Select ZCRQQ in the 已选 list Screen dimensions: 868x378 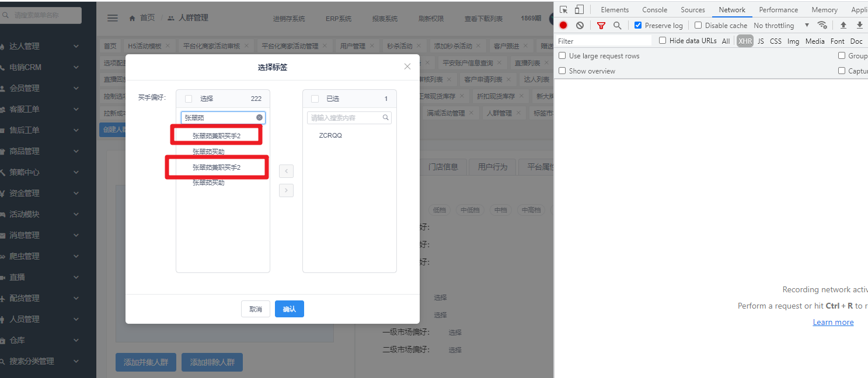pos(330,135)
